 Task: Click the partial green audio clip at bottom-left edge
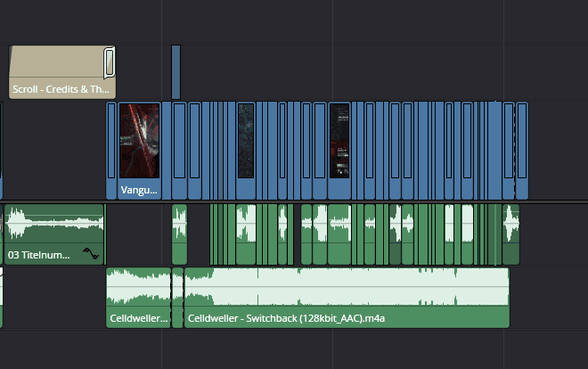pos(1,299)
